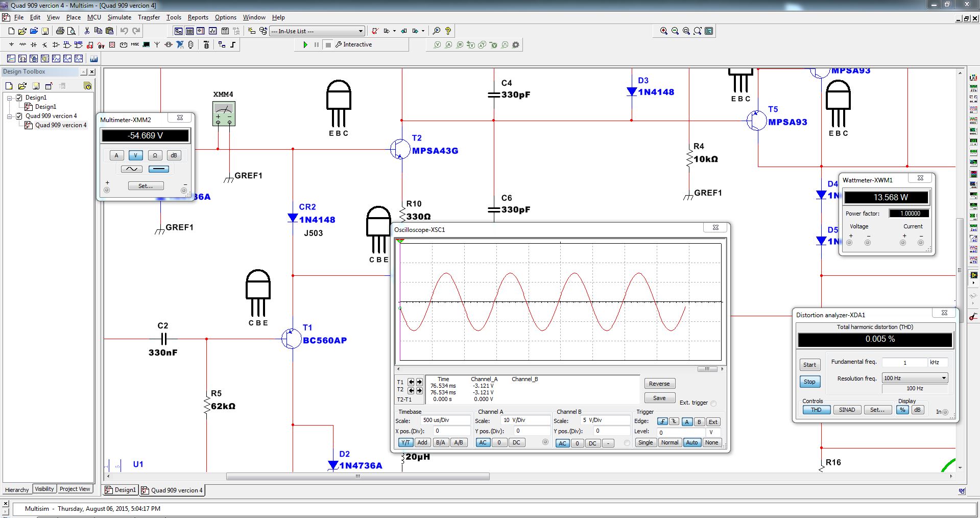Click the Cut scissors icon

pos(87,31)
